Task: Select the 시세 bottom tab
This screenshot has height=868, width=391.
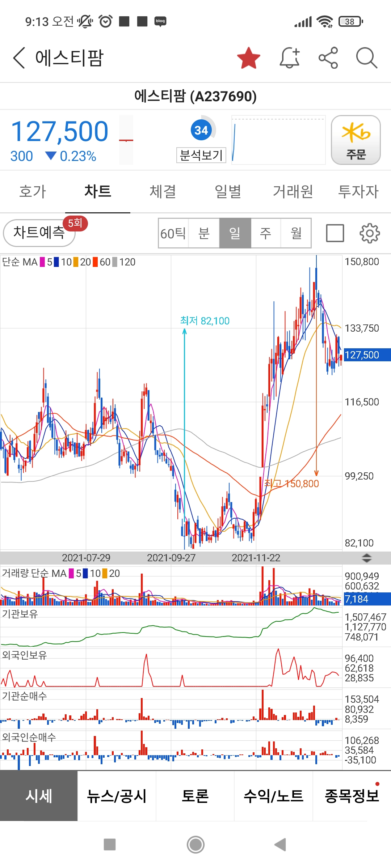Action: pyautogui.click(x=39, y=796)
